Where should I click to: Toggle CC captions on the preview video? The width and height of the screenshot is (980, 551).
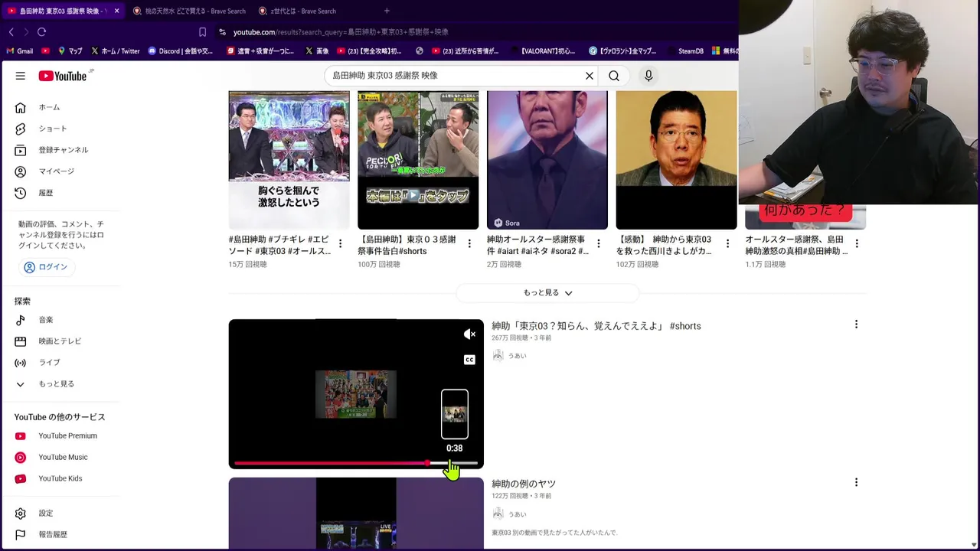[x=469, y=360]
